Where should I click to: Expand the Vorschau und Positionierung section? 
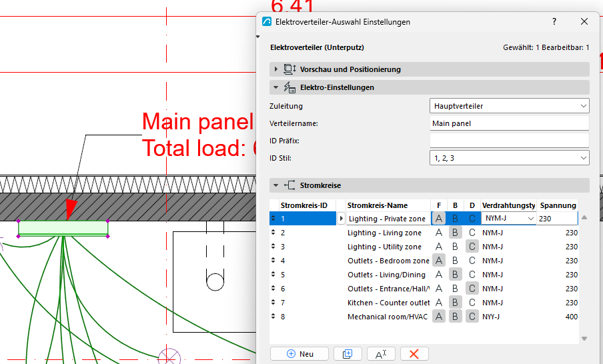[x=275, y=69]
